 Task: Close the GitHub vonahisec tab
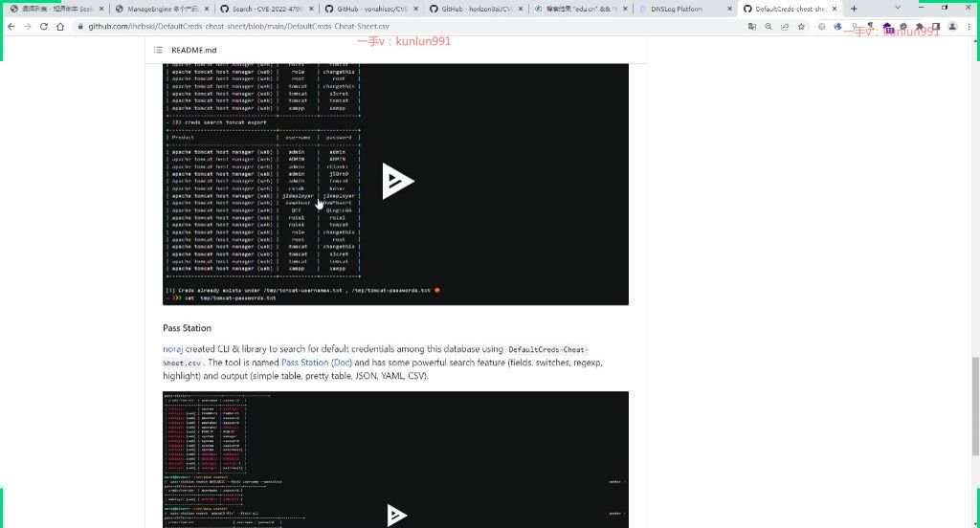415,9
